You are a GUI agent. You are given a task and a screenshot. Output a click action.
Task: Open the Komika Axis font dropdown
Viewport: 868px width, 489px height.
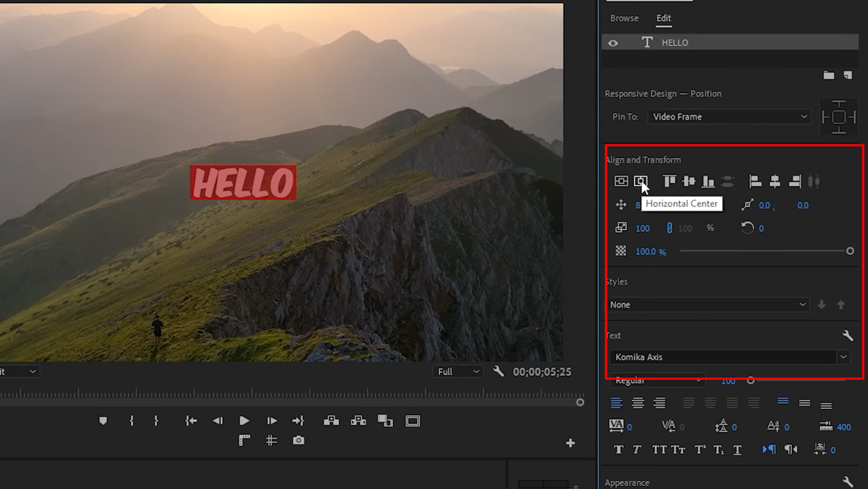pos(729,357)
